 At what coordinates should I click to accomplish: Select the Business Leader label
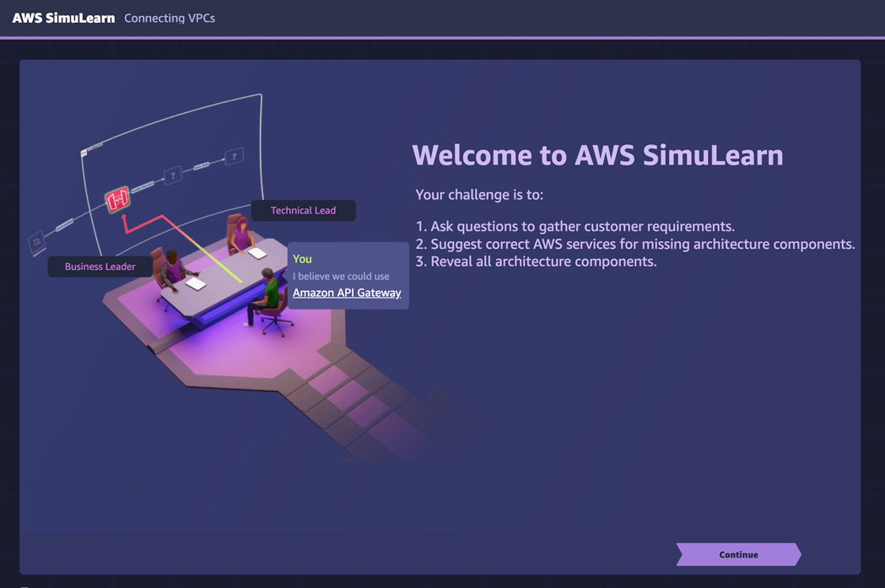(100, 267)
